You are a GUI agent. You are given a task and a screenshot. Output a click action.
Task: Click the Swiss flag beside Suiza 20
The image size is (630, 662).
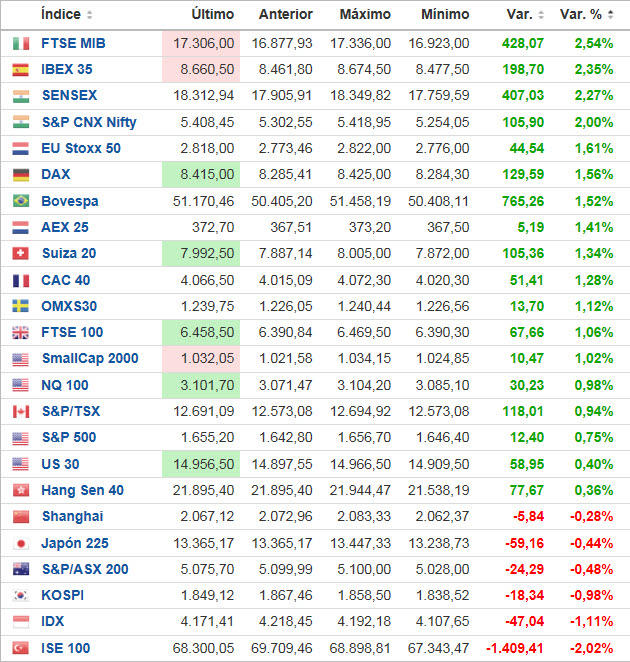point(20,254)
